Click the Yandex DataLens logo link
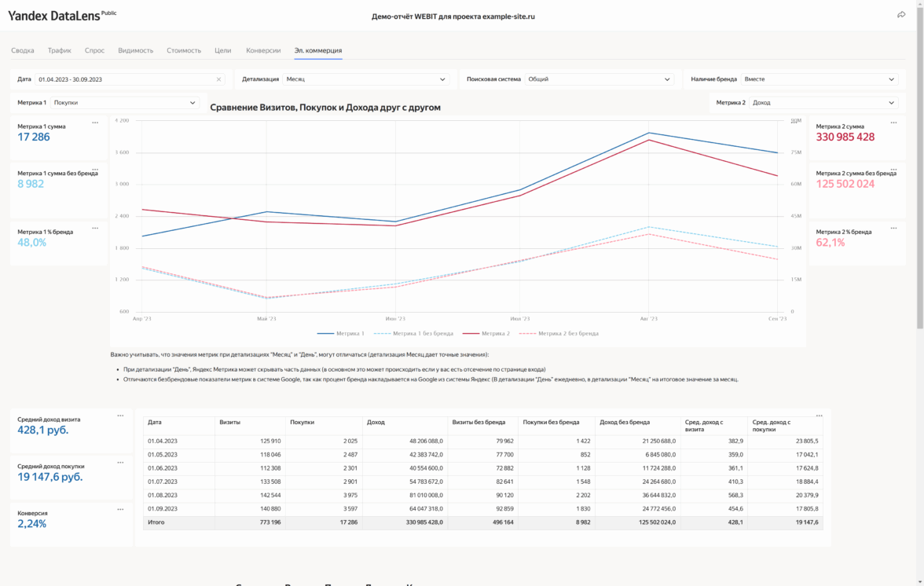 [53, 15]
